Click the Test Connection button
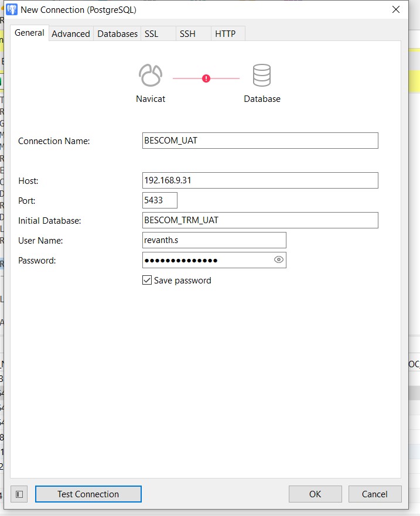This screenshot has width=420, height=516. [88, 494]
